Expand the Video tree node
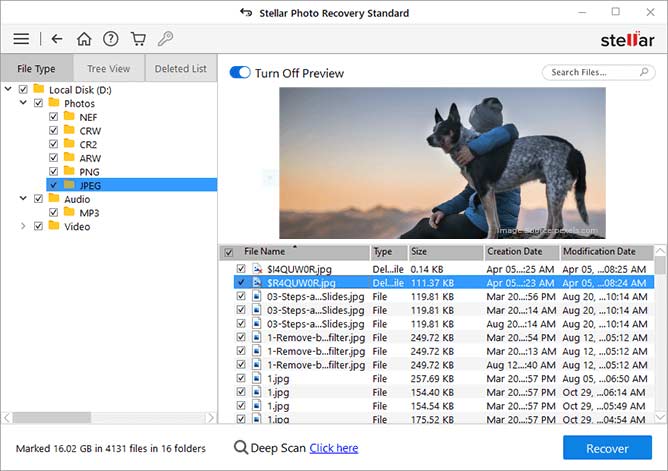The image size is (668, 471). coord(23,226)
